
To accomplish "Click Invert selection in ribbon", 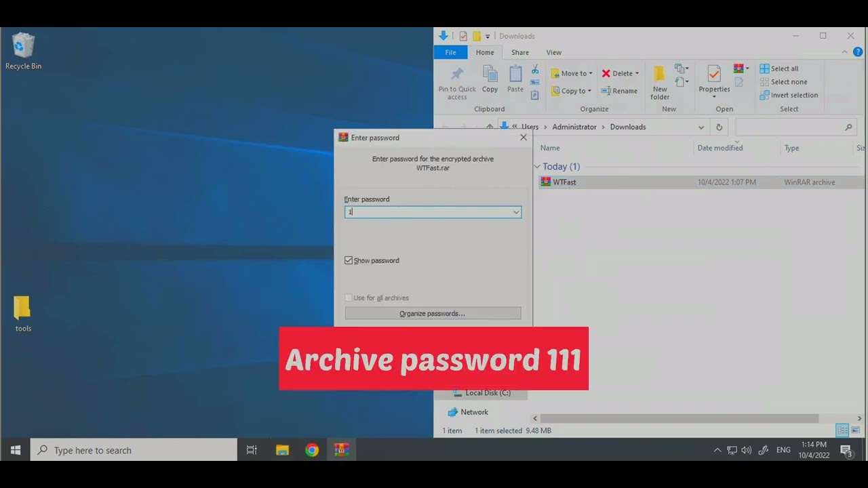I will point(789,95).
